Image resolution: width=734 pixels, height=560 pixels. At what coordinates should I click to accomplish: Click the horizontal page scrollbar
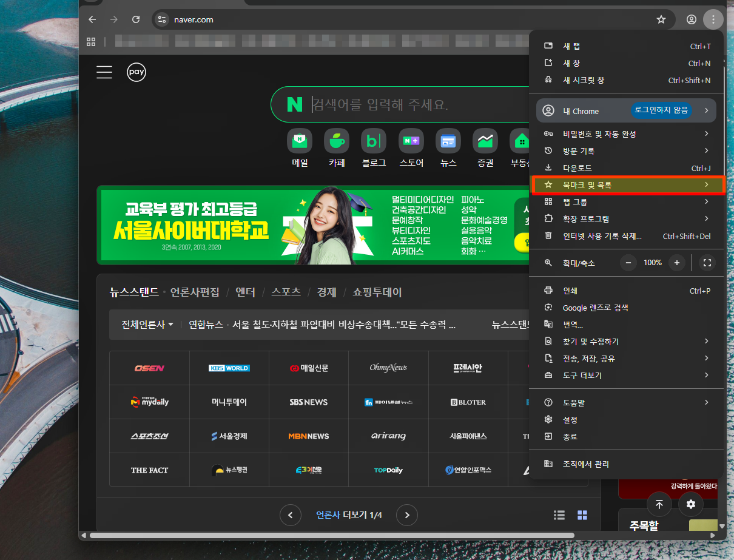[332, 536]
